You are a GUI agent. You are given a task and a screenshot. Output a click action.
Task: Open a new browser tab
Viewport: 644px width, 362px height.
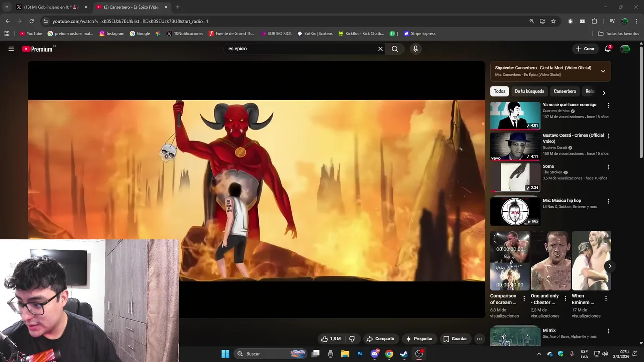pyautogui.click(x=178, y=7)
